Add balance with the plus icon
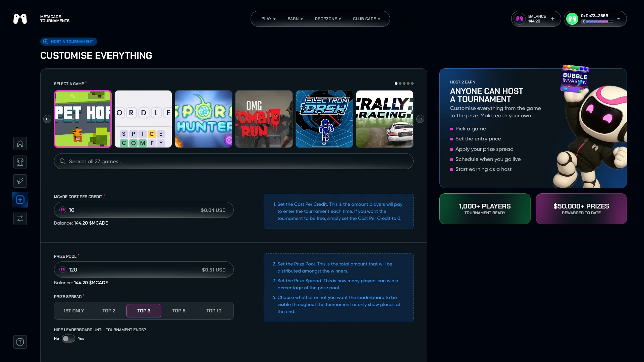 [553, 19]
